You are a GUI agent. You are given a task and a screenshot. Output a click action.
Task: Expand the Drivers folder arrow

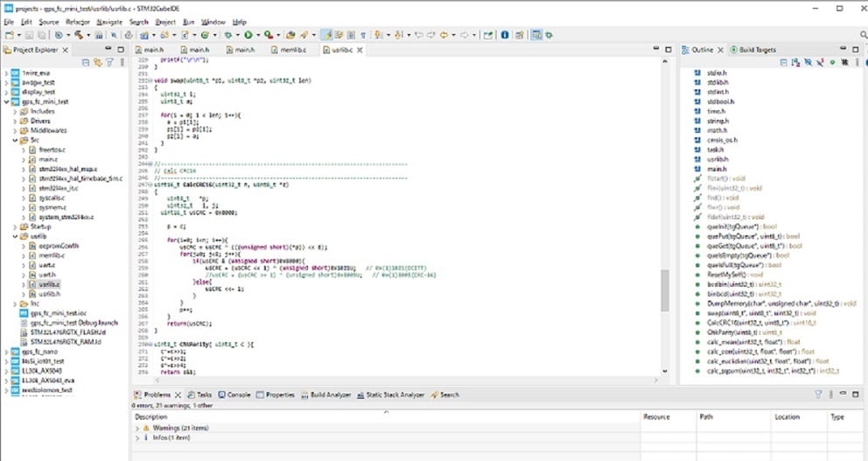click(x=15, y=122)
